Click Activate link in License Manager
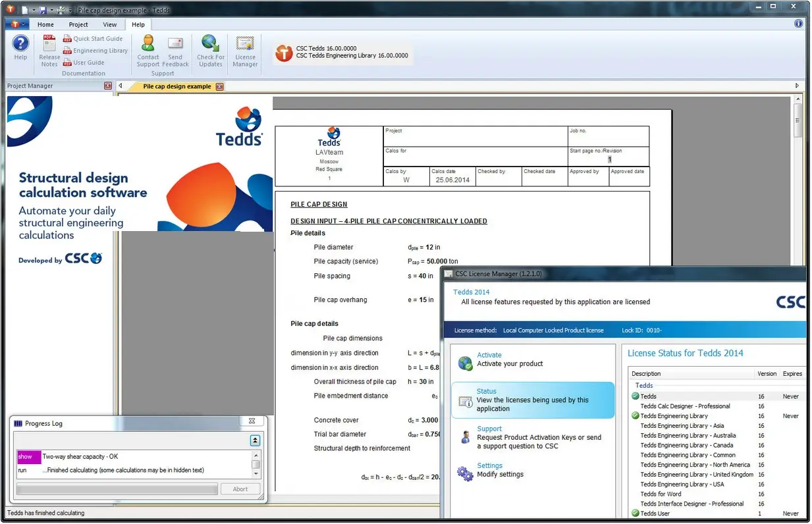The image size is (812, 524). (x=489, y=355)
